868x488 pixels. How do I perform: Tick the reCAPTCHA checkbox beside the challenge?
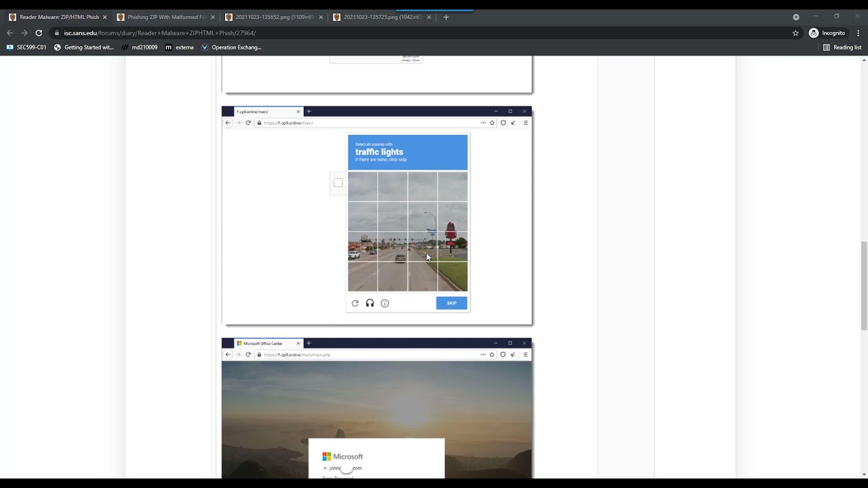point(338,182)
